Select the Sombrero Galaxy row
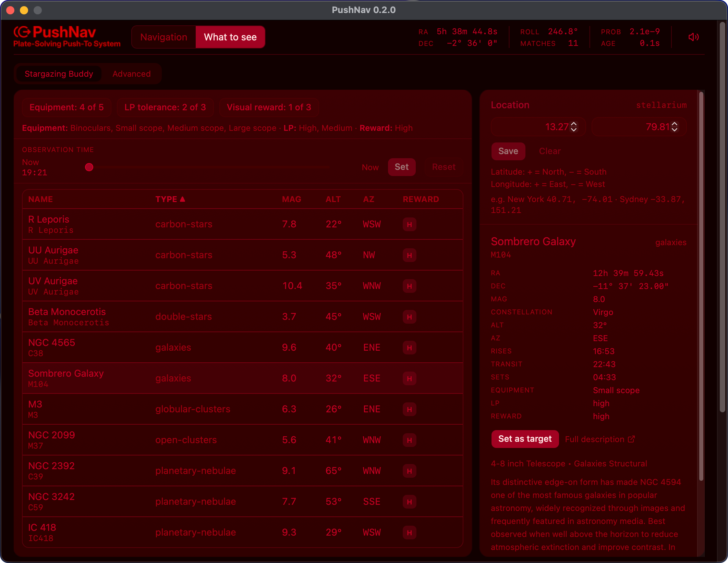The height and width of the screenshot is (563, 728). coord(243,378)
